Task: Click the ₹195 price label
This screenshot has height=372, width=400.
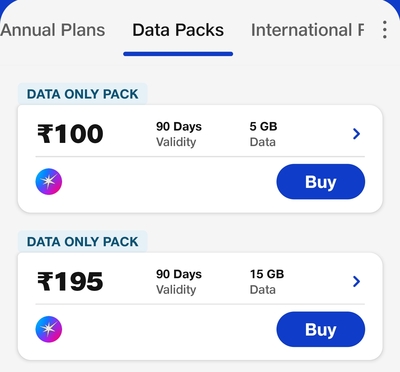Action: pyautogui.click(x=70, y=282)
